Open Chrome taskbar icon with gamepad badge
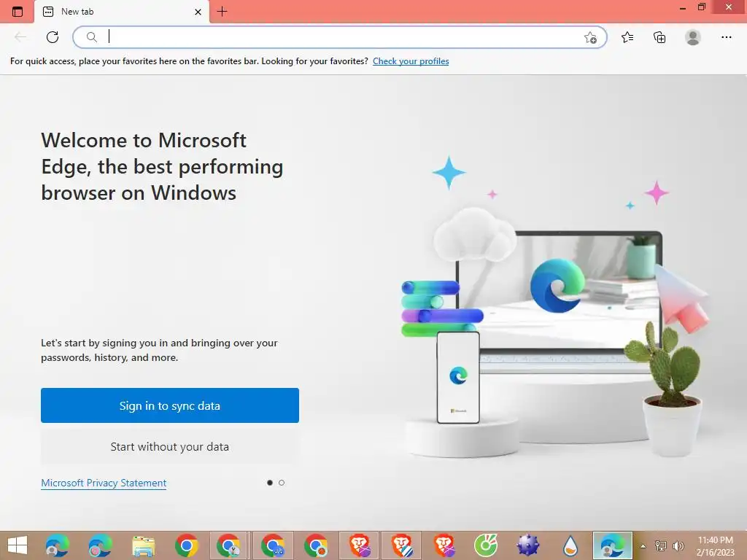The image size is (747, 560). pos(273,545)
